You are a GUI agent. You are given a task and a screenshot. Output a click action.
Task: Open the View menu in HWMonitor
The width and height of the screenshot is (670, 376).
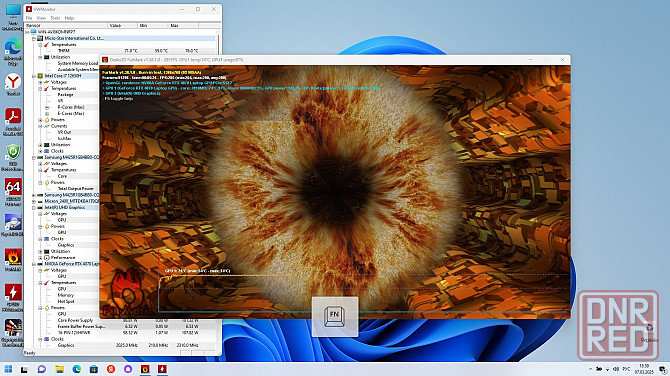click(x=41, y=18)
